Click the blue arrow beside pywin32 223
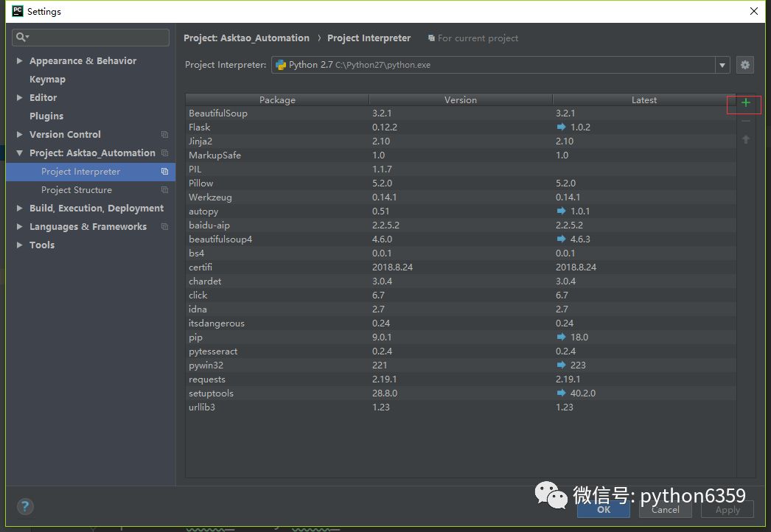Viewport: 771px width, 532px height. tap(561, 365)
